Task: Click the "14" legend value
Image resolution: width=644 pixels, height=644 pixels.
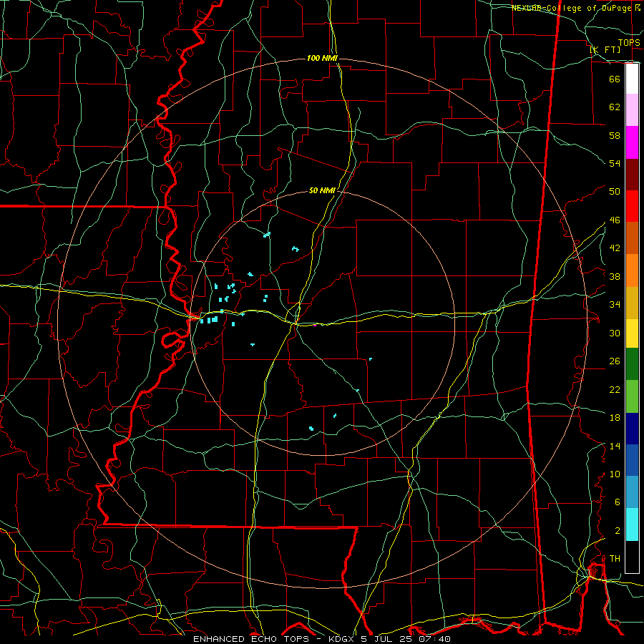Action: click(615, 446)
